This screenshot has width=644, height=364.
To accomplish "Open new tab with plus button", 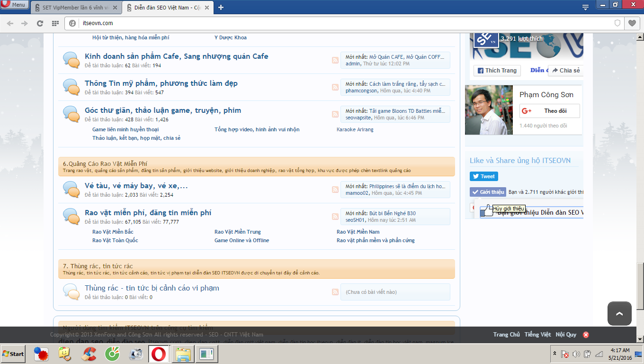I will click(221, 7).
